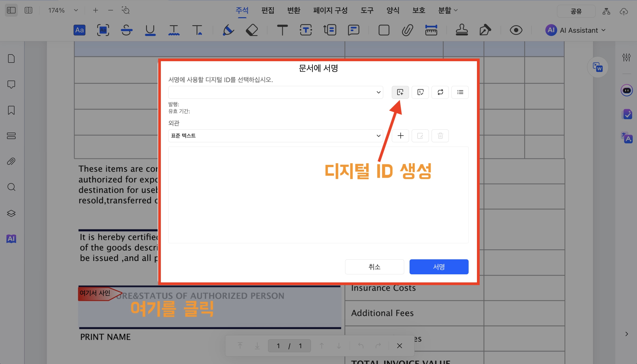Open the layers sidebar panel
The image size is (637, 364).
(11, 213)
